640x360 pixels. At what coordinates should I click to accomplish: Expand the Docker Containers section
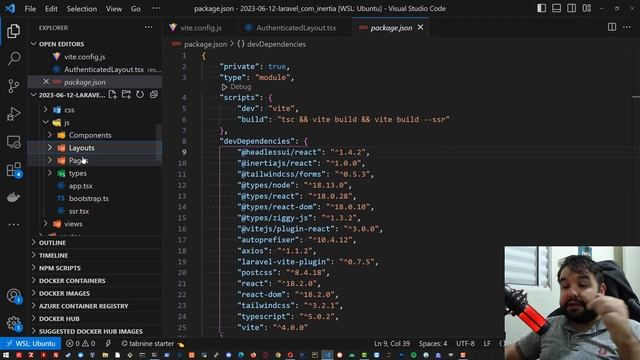click(95, 280)
